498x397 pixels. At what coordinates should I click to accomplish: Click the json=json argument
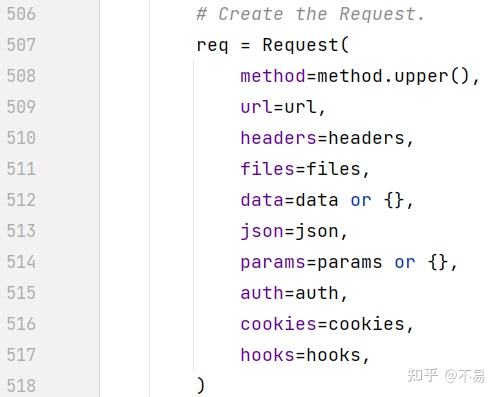click(x=294, y=231)
